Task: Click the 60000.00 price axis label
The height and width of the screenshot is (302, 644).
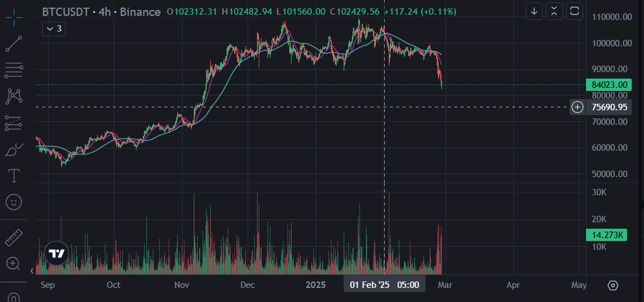Action: click(x=609, y=148)
